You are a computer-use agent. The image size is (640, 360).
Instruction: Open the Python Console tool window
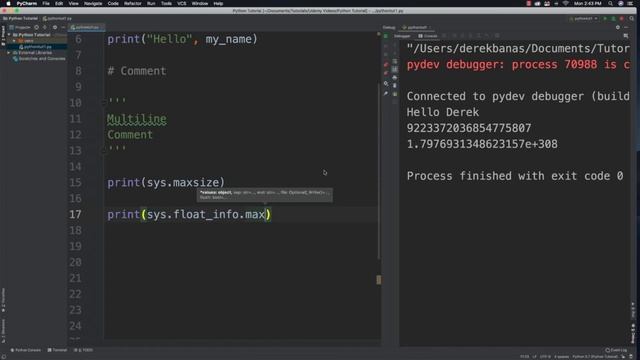click(x=26, y=350)
